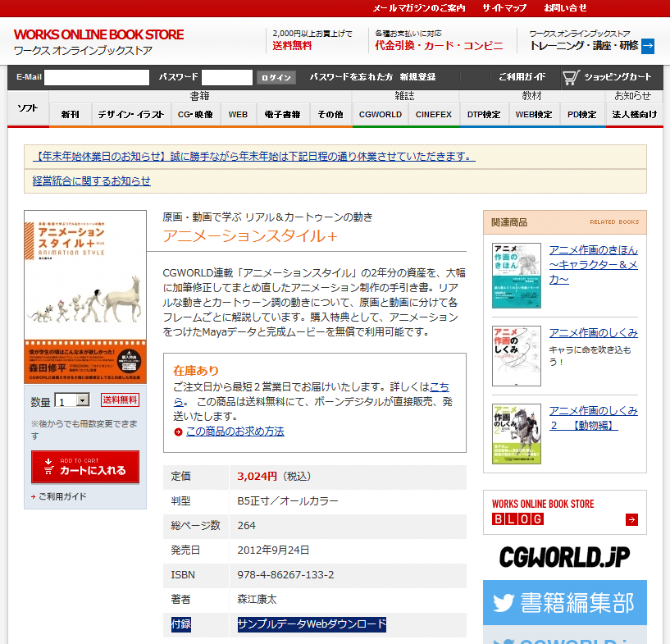Image resolution: width=670 pixels, height=644 pixels.
Task: Open 新規登録 registration link
Action: pos(417,77)
